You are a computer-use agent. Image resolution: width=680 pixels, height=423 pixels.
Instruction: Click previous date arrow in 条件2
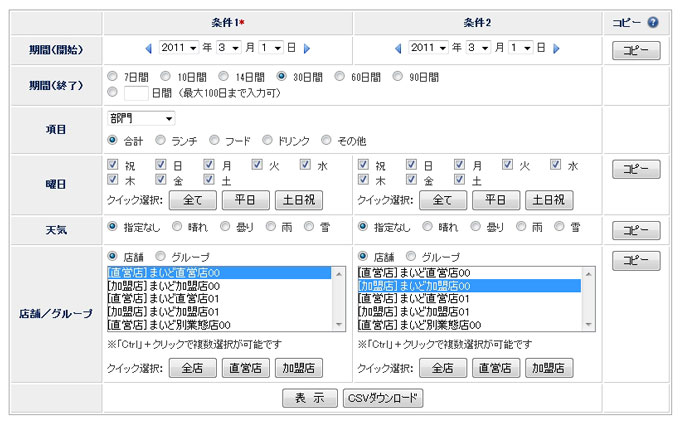click(398, 49)
